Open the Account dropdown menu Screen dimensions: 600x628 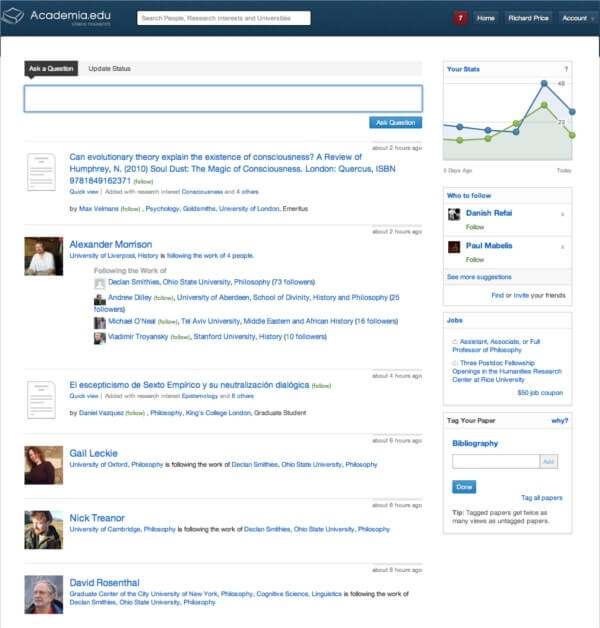577,18
